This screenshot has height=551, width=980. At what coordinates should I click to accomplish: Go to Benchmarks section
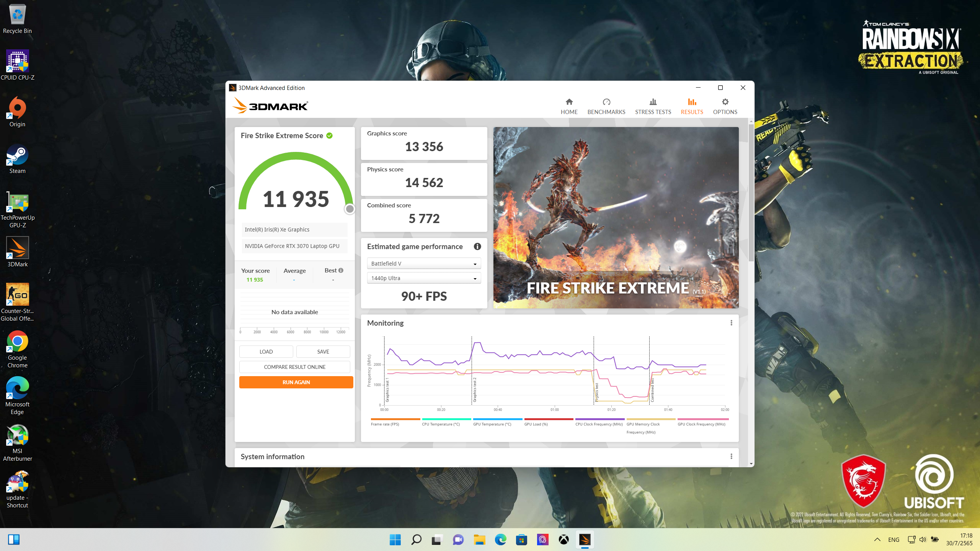606,106
